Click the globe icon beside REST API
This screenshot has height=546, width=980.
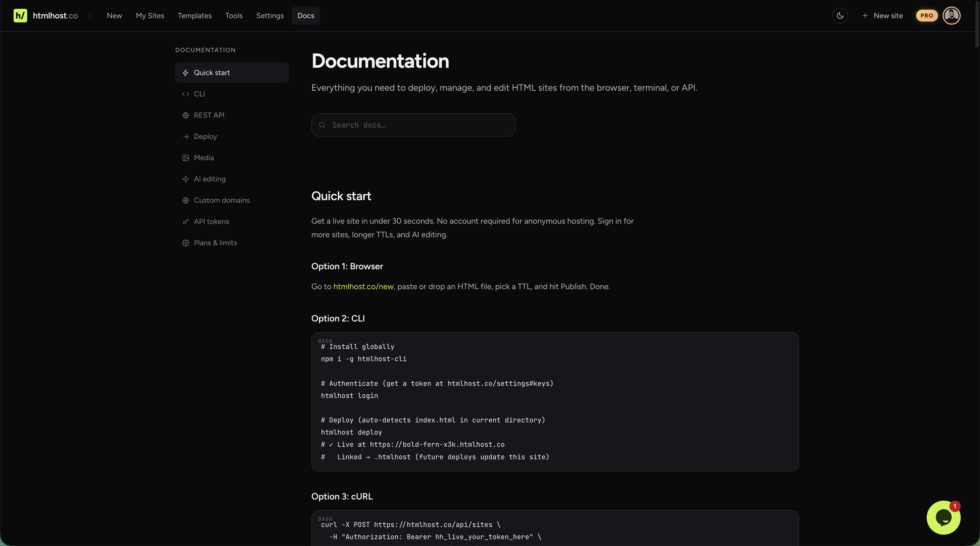(186, 115)
